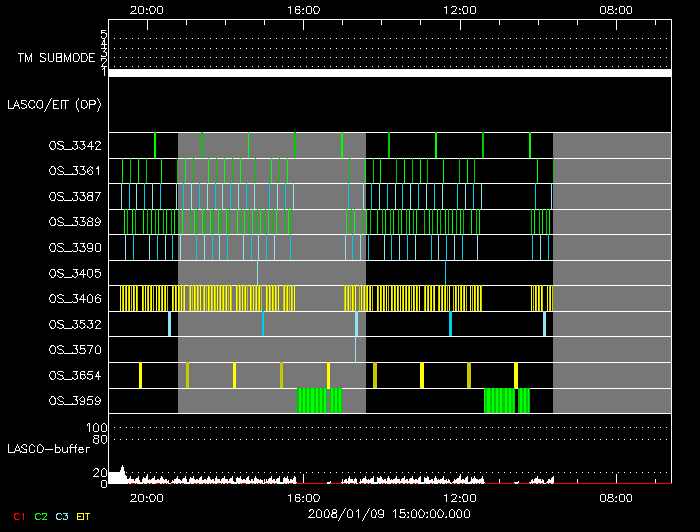Click the 80 value on LASCO-buffer axis
700x532 pixels.
pos(100,440)
